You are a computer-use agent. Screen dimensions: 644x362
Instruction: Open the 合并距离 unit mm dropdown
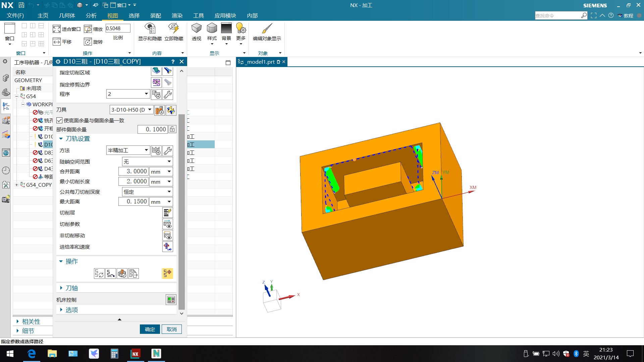(161, 172)
